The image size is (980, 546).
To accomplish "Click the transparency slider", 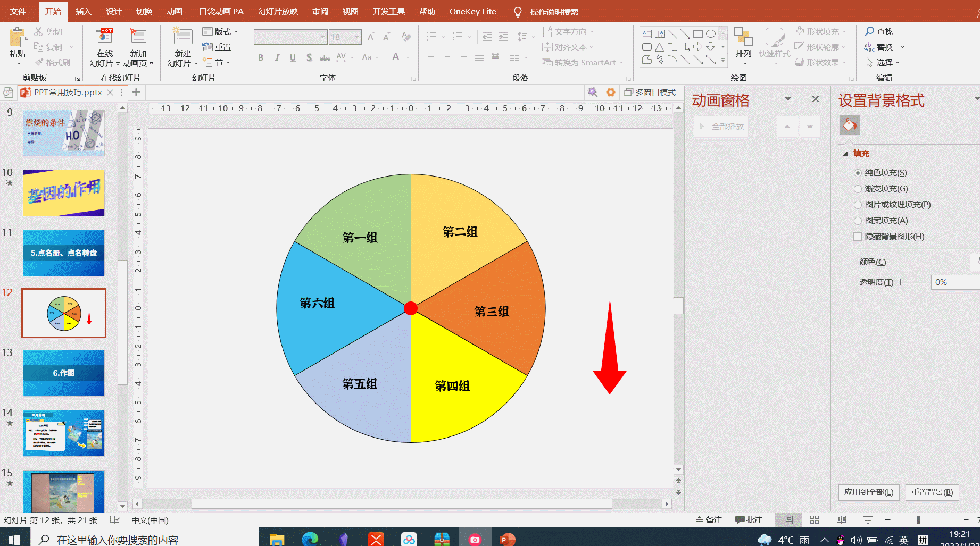I will [913, 282].
